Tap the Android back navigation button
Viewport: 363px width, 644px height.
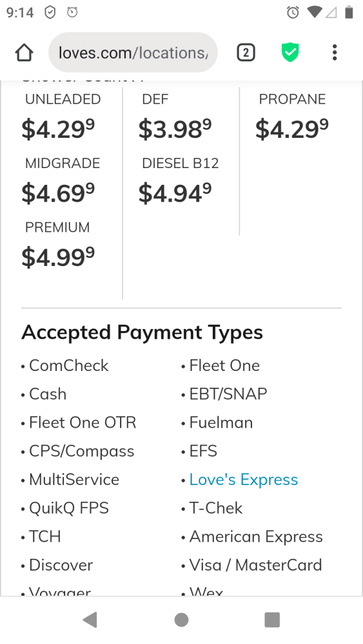pos(90,620)
